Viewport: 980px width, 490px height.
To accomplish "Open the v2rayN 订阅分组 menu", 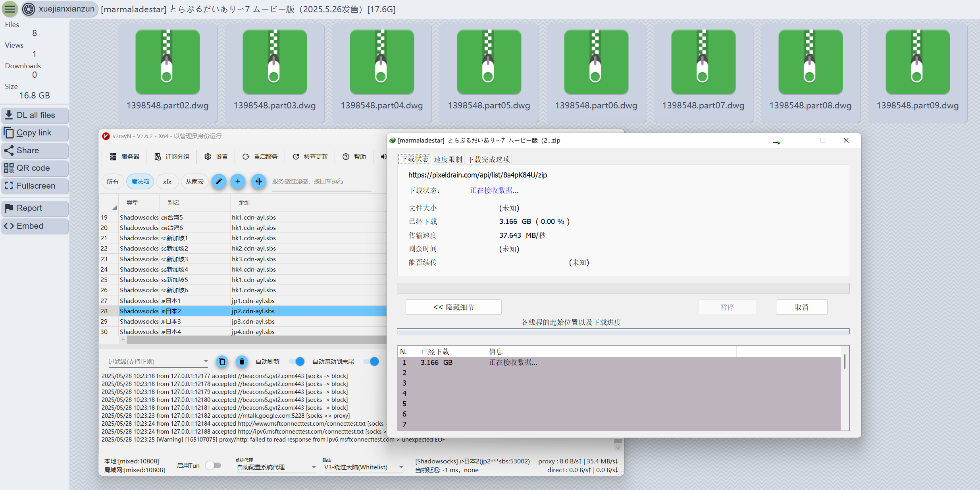I will coord(172,156).
